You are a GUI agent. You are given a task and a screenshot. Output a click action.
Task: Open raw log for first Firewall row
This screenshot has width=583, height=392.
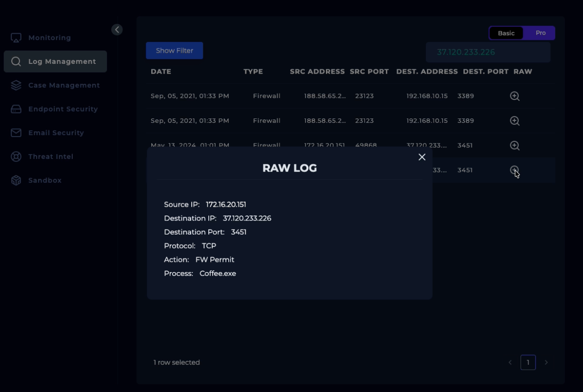(x=514, y=96)
